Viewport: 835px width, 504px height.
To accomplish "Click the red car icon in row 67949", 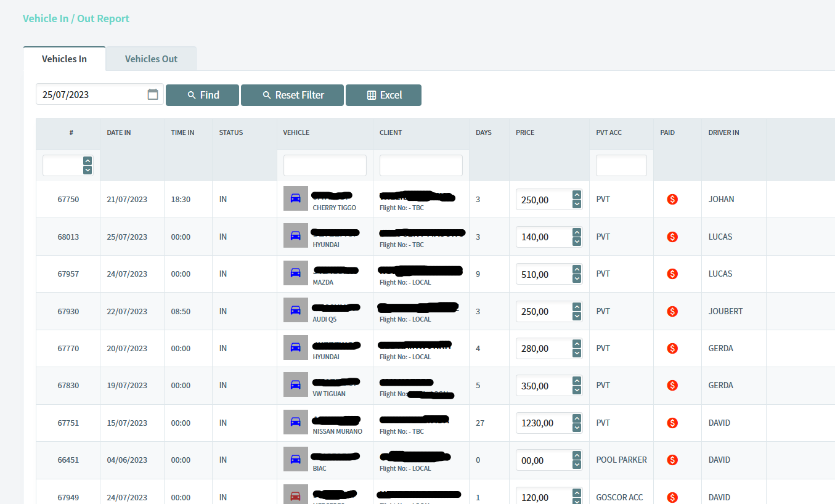I will coord(296,496).
